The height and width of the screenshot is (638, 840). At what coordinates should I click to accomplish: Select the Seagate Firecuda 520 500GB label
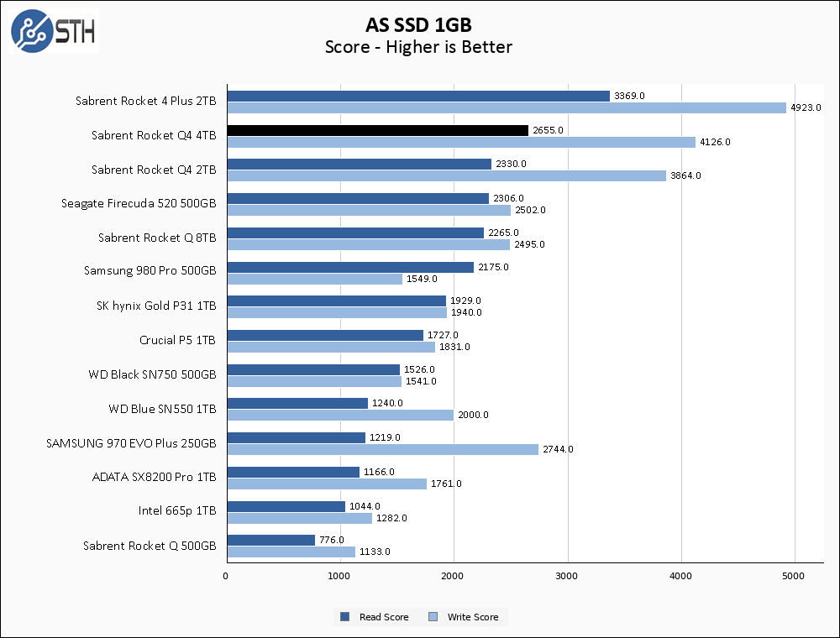point(139,204)
